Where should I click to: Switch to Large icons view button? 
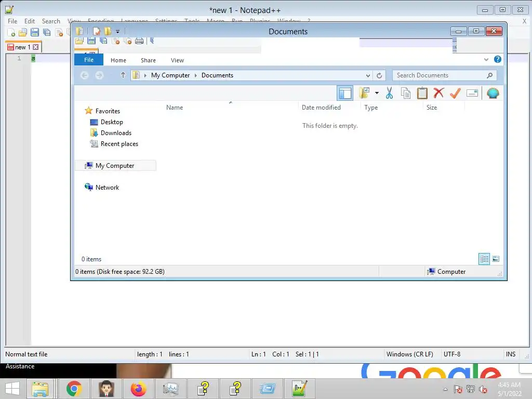pyautogui.click(x=496, y=259)
